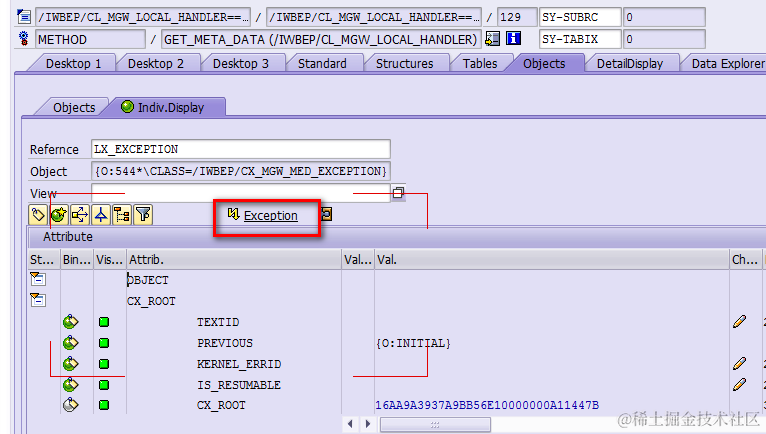This screenshot has height=434, width=766.
Task: Click the icon right of Exception button
Action: pyautogui.click(x=327, y=214)
